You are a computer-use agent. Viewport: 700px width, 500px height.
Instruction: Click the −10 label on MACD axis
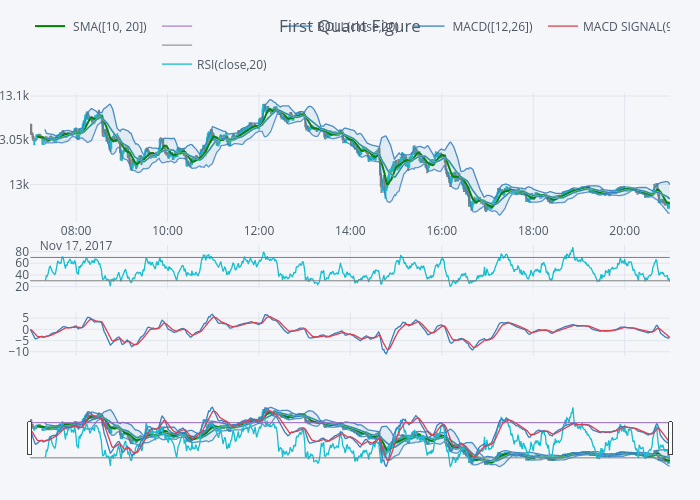pos(17,351)
